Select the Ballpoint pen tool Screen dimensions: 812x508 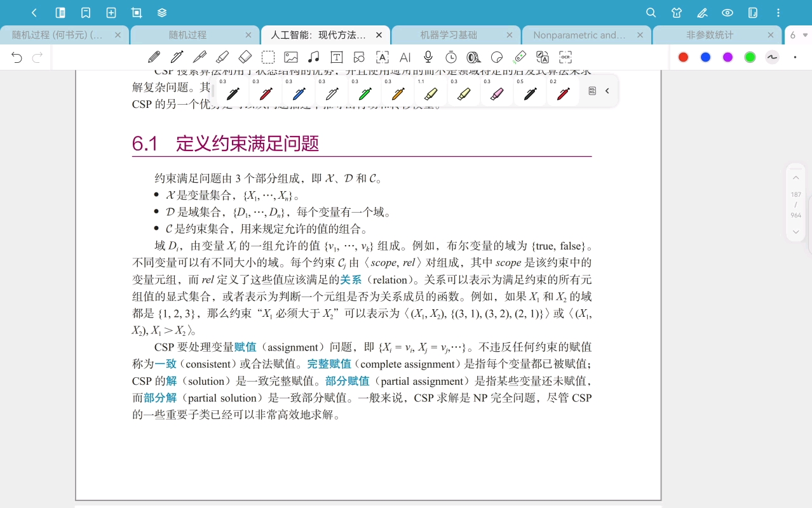[x=200, y=57]
